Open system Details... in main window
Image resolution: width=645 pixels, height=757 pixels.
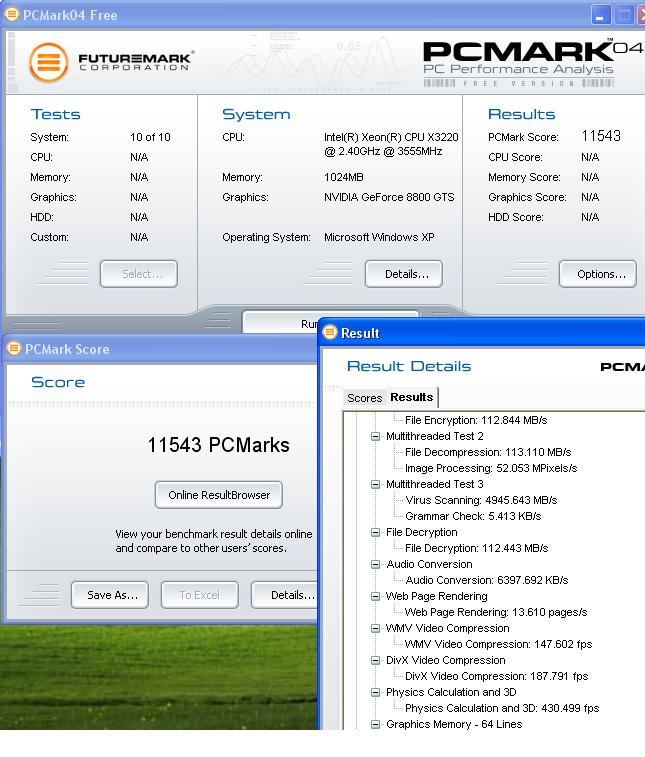click(x=404, y=274)
